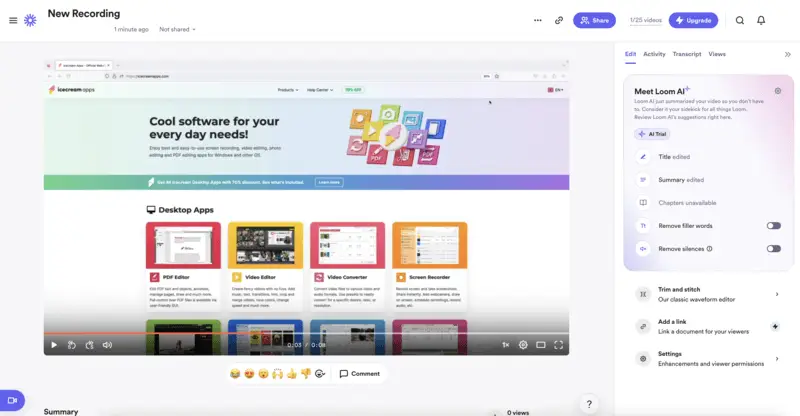The height and width of the screenshot is (416, 800).
Task: Click the Comment button
Action: [x=360, y=374]
